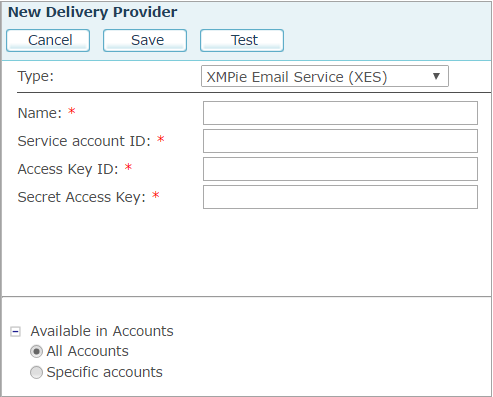Image resolution: width=493 pixels, height=397 pixels.
Task: Click the Secret Access Key field
Action: 340,197
